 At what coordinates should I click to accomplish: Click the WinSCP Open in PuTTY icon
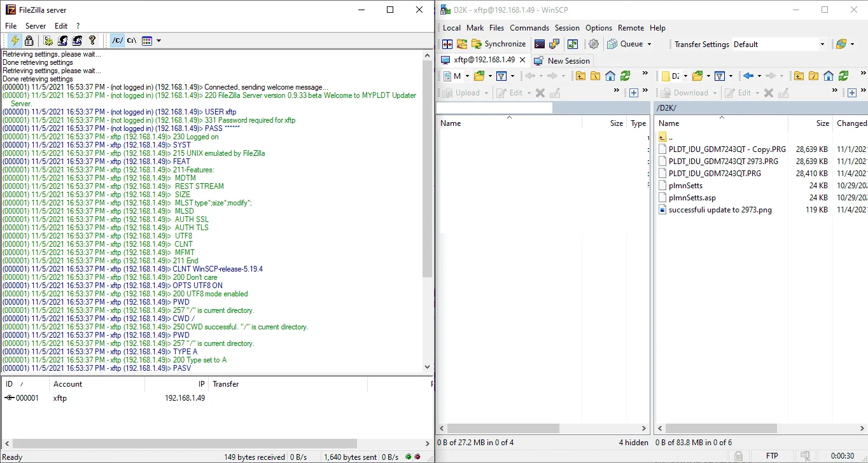click(554, 44)
